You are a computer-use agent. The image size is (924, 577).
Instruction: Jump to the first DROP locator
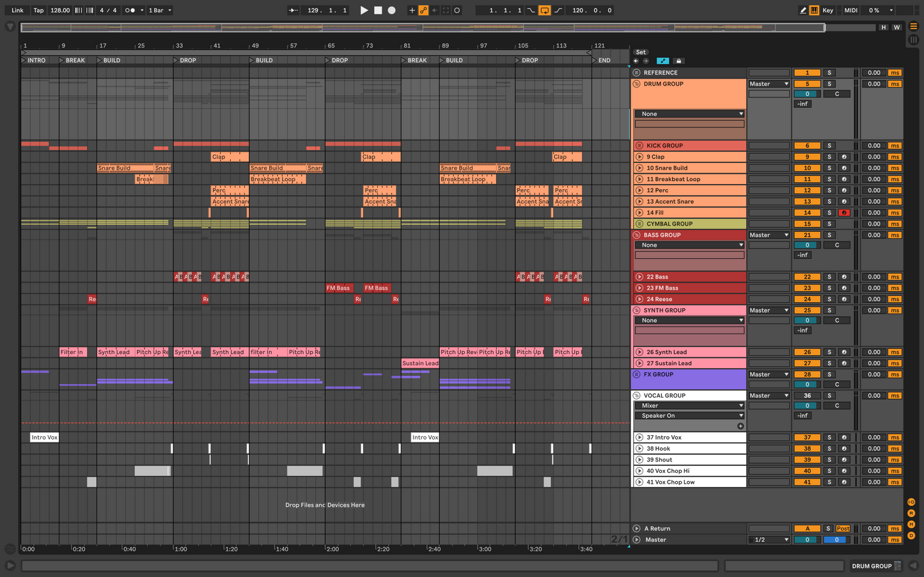tap(176, 61)
